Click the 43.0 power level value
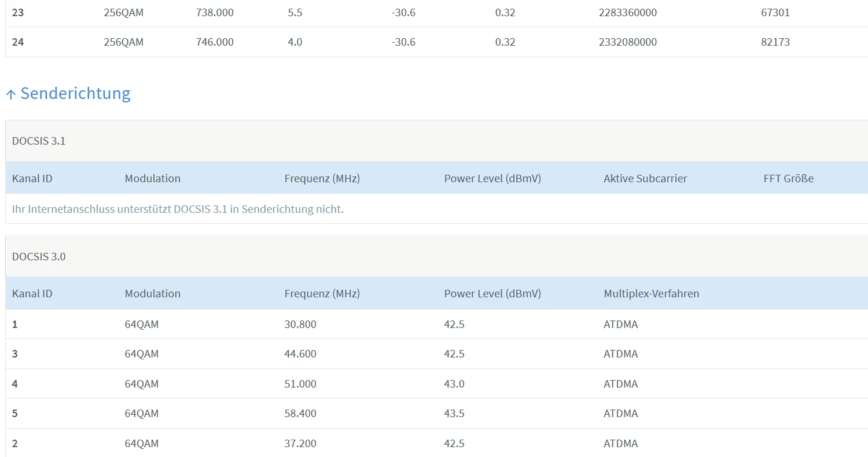 tap(454, 384)
